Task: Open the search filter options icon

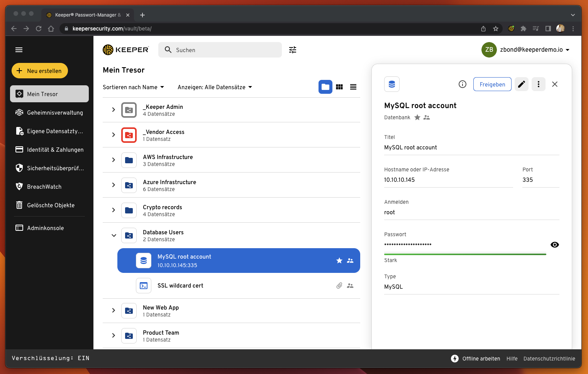Action: point(293,50)
